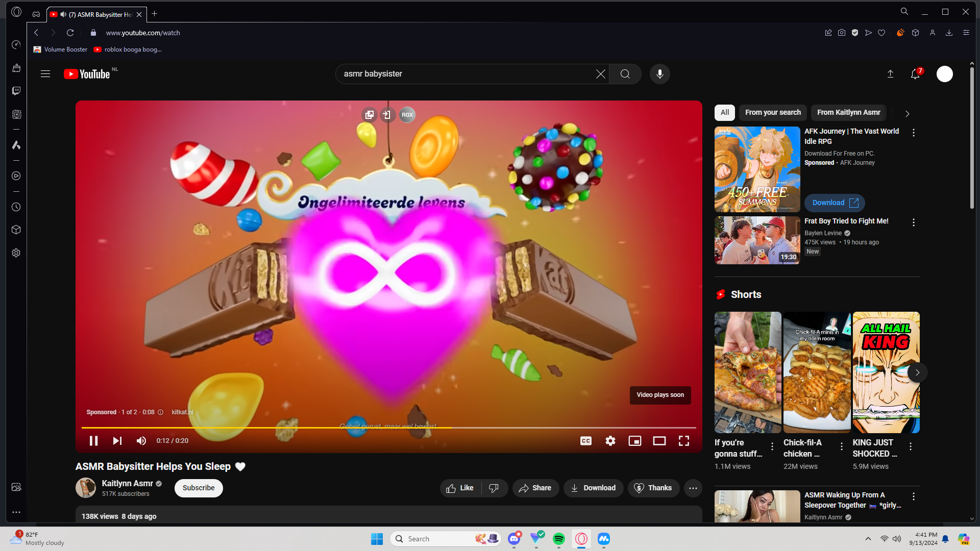Pause the video
This screenshot has height=551, width=980.
click(x=93, y=441)
